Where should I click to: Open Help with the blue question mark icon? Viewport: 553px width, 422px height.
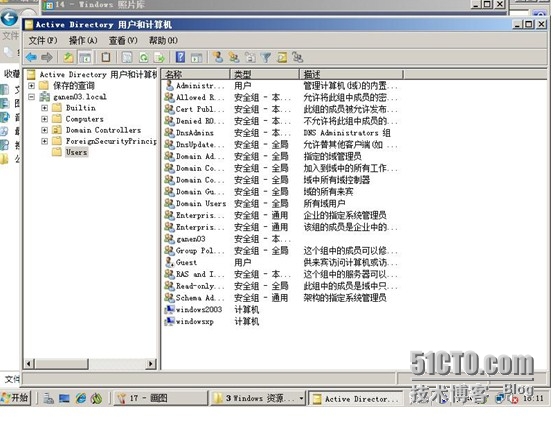click(180, 57)
